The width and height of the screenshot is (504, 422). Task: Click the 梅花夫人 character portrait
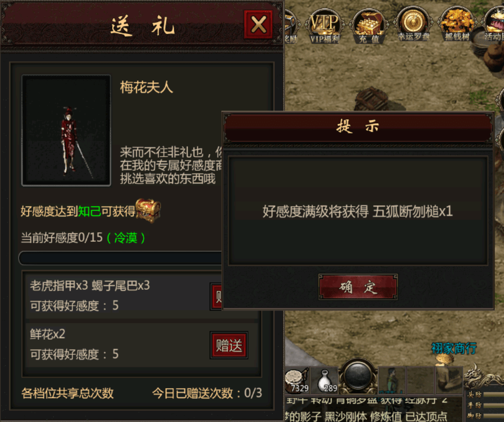coord(66,130)
